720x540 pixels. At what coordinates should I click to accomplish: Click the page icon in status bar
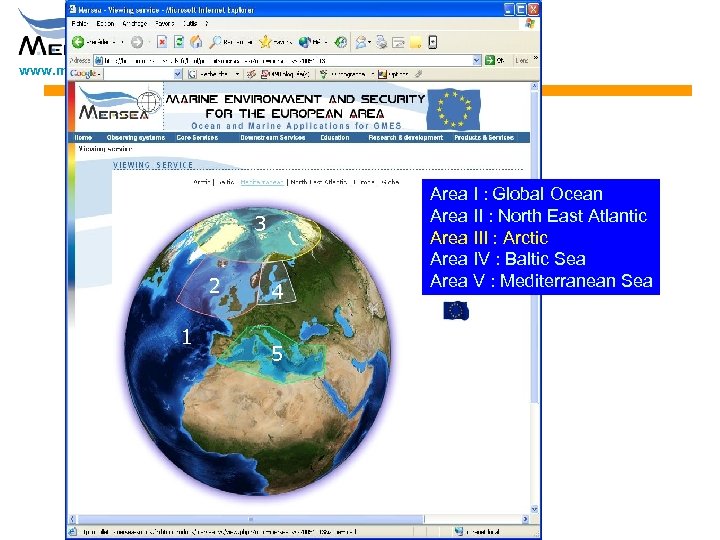73,532
